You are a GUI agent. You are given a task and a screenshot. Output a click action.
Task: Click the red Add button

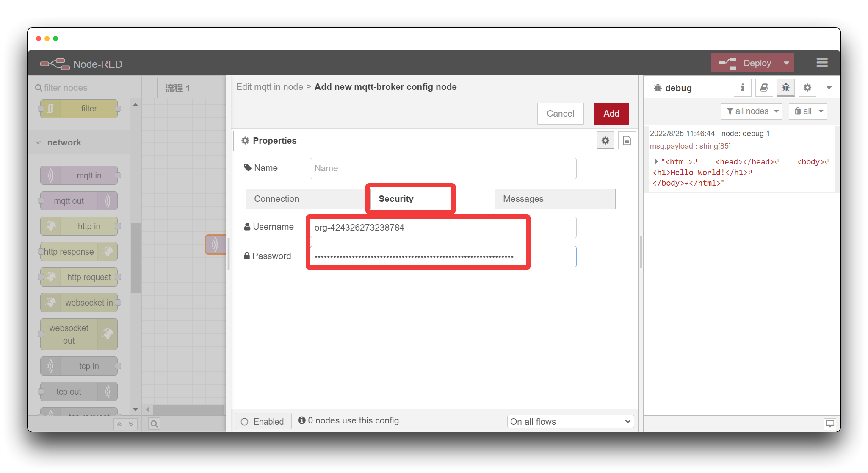point(611,114)
